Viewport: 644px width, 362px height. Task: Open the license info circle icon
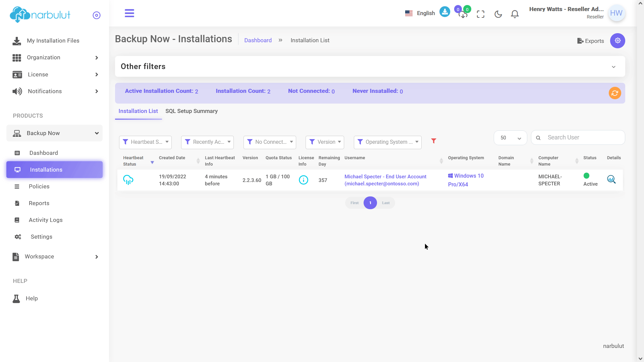(x=304, y=180)
